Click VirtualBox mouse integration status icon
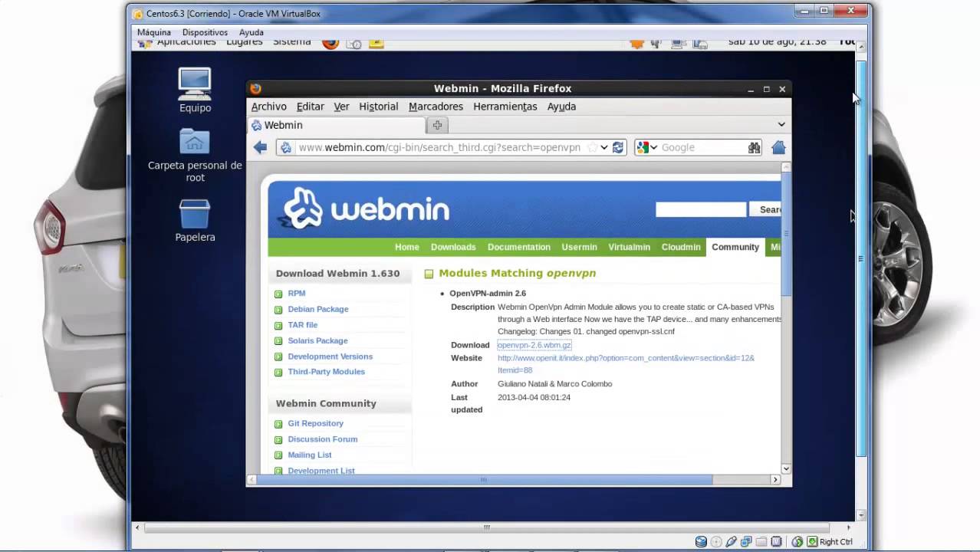This screenshot has width=980, height=552. pos(797,541)
